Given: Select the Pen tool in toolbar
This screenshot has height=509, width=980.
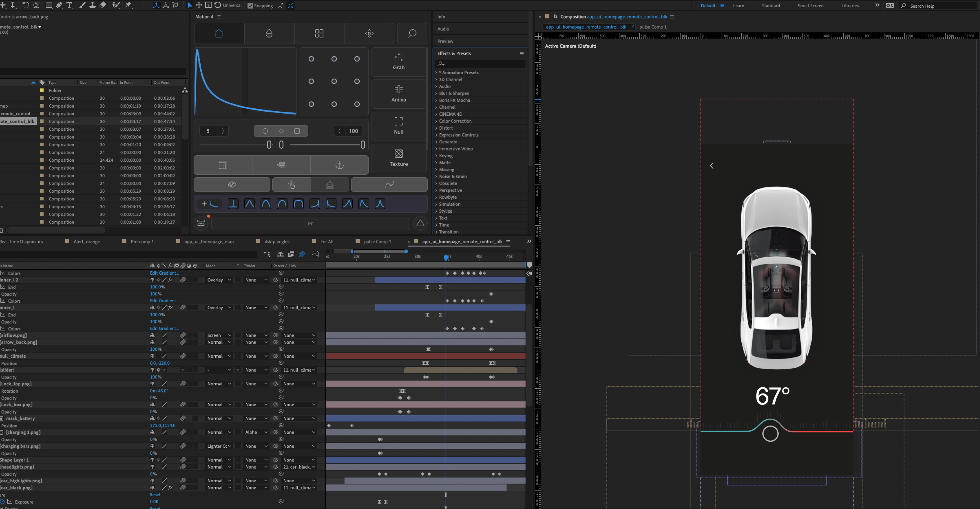Looking at the screenshot, I should 59,5.
